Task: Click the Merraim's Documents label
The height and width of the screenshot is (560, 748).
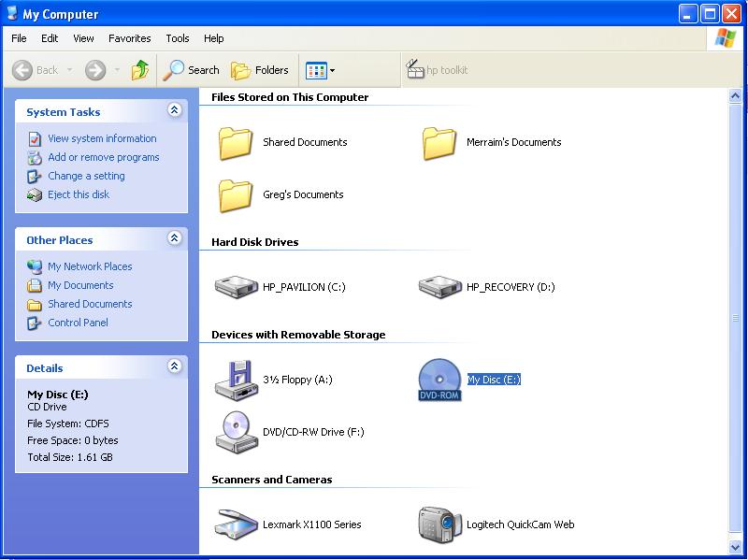Action: (x=513, y=142)
